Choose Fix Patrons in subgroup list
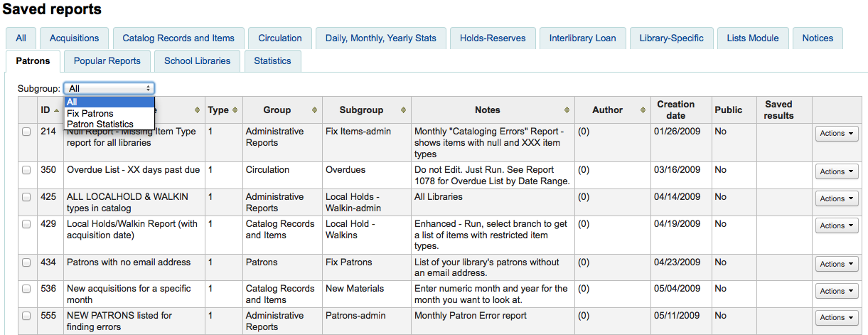Viewport: 868px width, 335px height. pos(90,113)
